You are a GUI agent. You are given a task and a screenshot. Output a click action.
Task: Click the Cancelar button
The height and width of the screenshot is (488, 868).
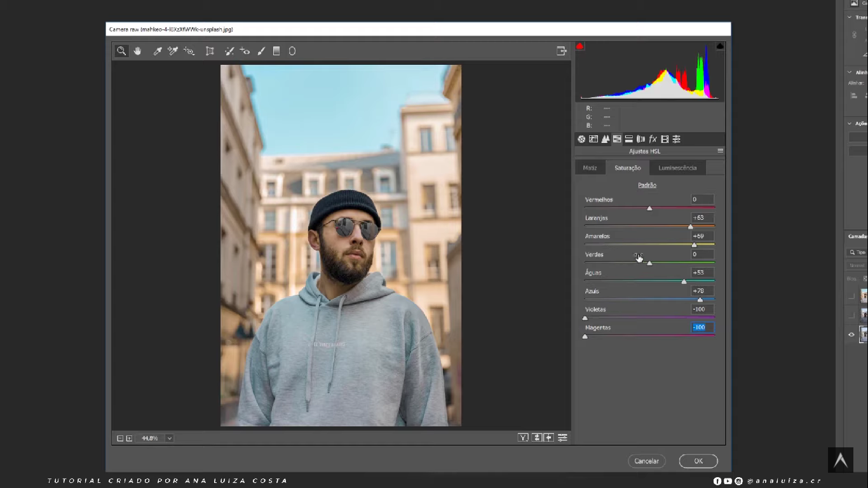click(646, 461)
